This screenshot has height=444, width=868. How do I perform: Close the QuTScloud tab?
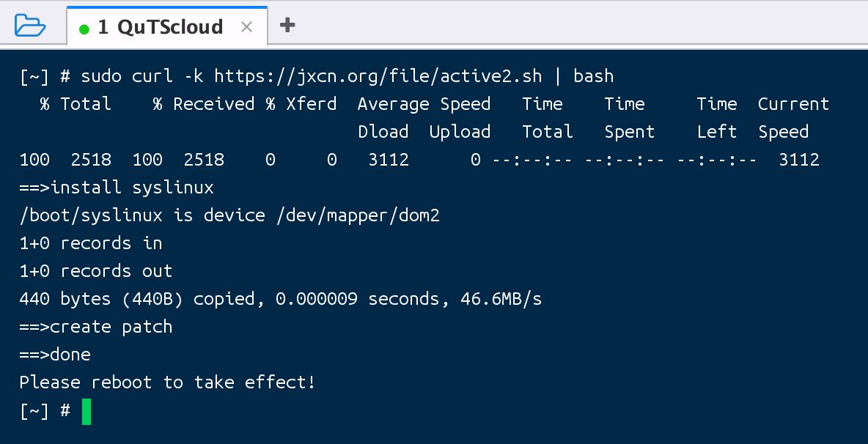pyautogui.click(x=247, y=27)
